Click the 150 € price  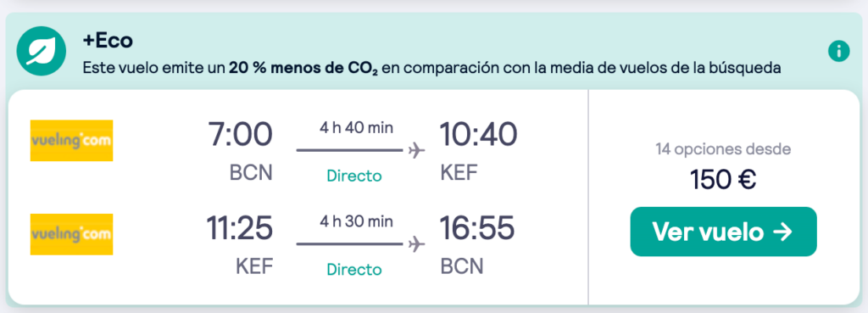point(723,179)
